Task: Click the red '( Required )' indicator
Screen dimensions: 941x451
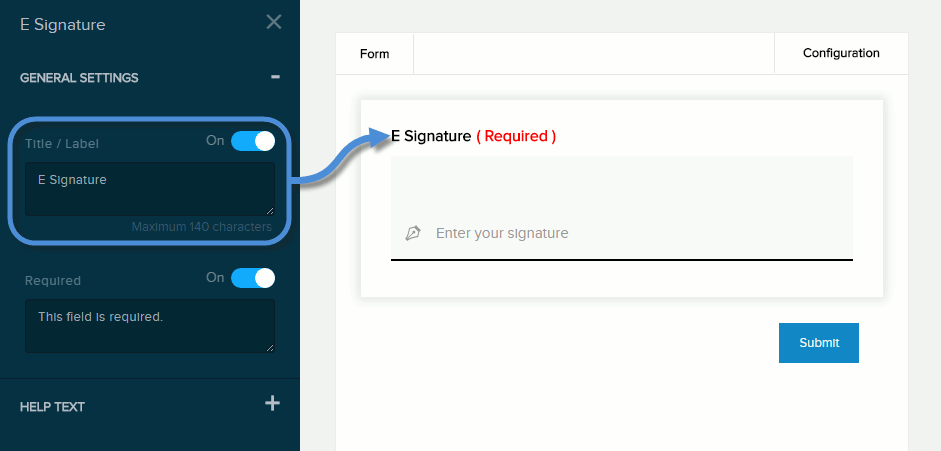Action: pyautogui.click(x=516, y=136)
